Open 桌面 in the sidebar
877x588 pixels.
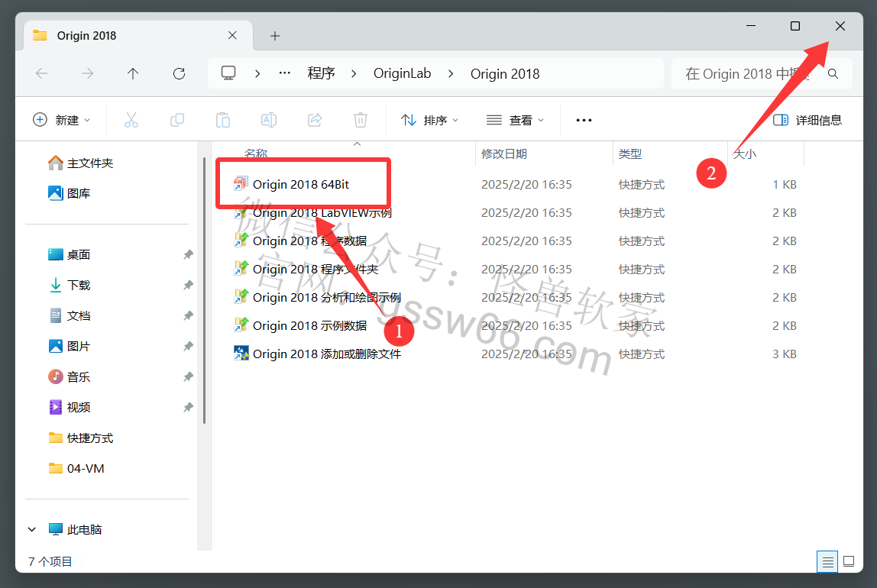click(x=70, y=254)
